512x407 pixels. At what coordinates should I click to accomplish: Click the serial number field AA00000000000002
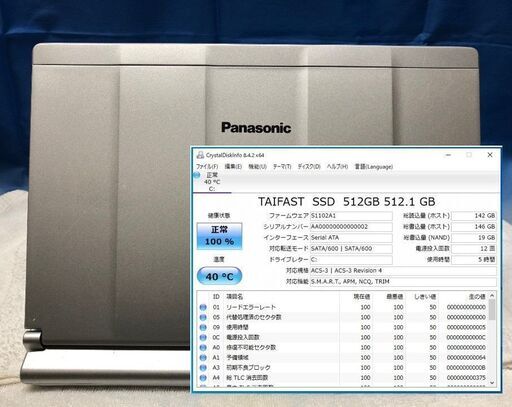click(x=351, y=227)
